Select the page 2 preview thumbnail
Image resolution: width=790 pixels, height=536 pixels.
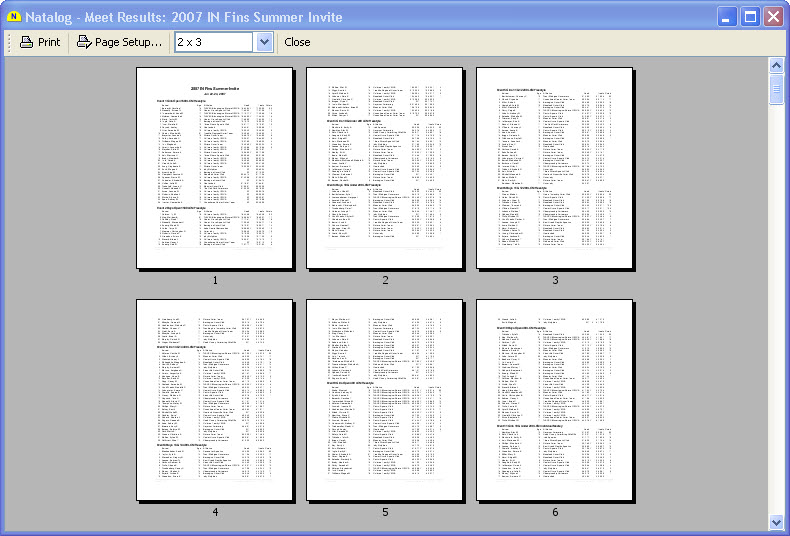click(384, 168)
